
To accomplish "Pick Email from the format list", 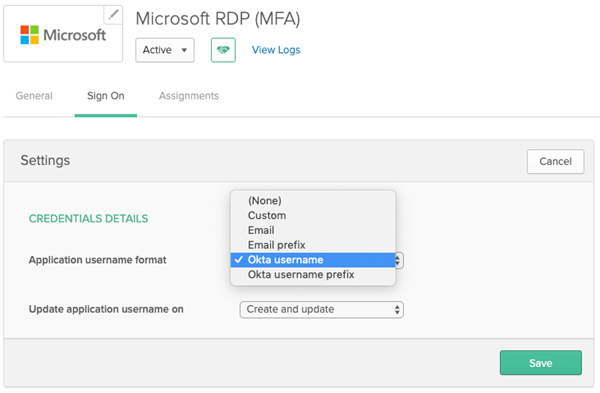I will point(313,230).
